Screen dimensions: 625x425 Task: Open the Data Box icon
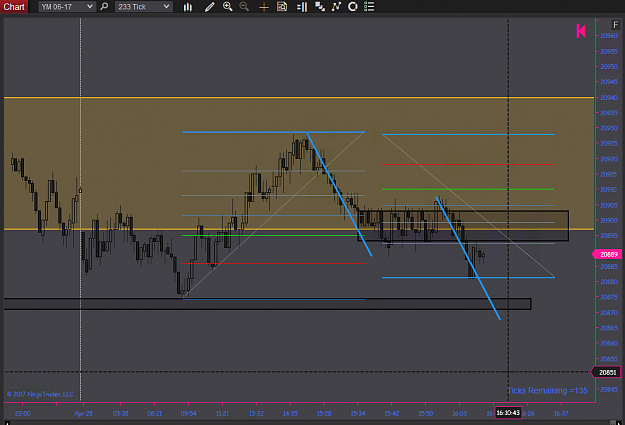click(282, 6)
